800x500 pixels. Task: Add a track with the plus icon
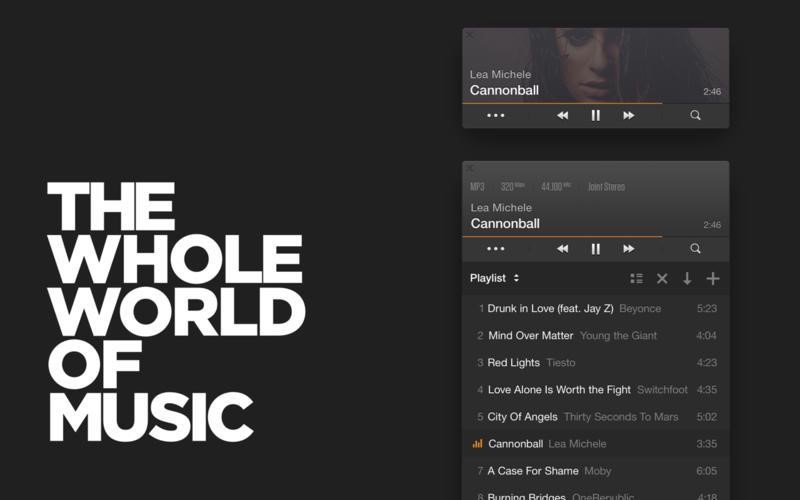tap(713, 278)
